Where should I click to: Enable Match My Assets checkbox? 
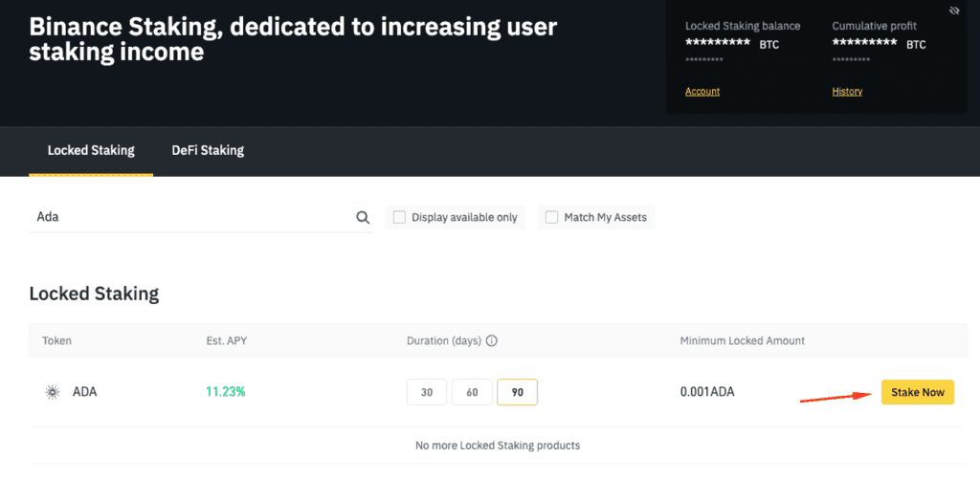pyautogui.click(x=551, y=217)
